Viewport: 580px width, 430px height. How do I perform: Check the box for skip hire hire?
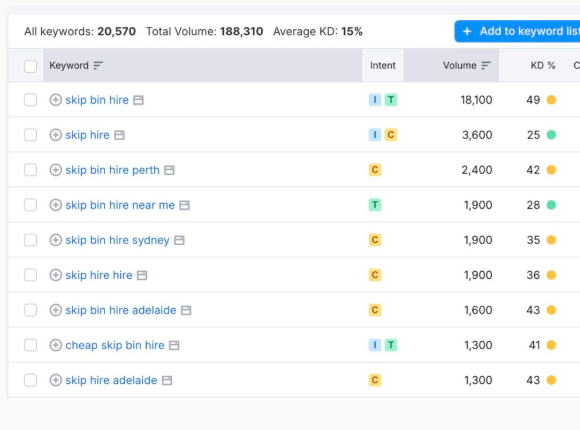(x=30, y=275)
